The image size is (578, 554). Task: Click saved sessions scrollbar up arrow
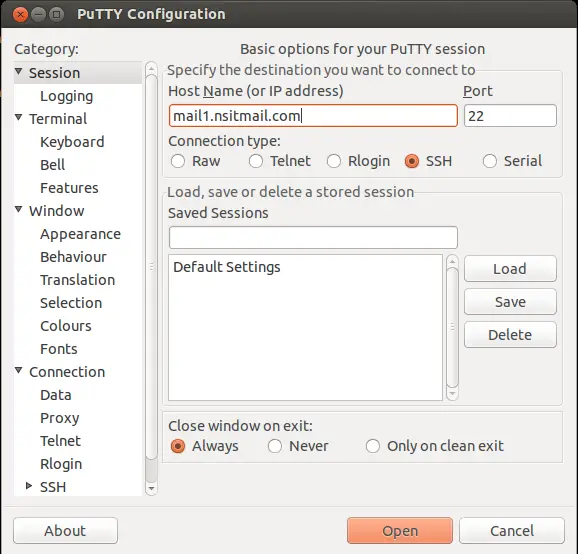(452, 261)
